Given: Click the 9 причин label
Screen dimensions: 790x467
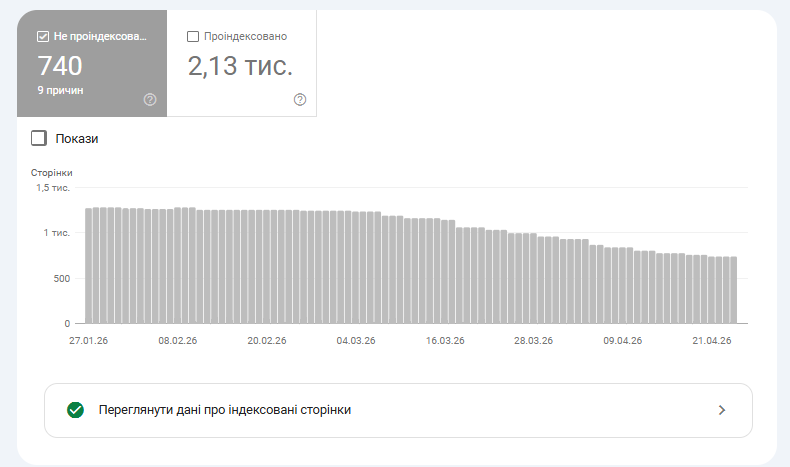Looking at the screenshot, I should click(60, 91).
